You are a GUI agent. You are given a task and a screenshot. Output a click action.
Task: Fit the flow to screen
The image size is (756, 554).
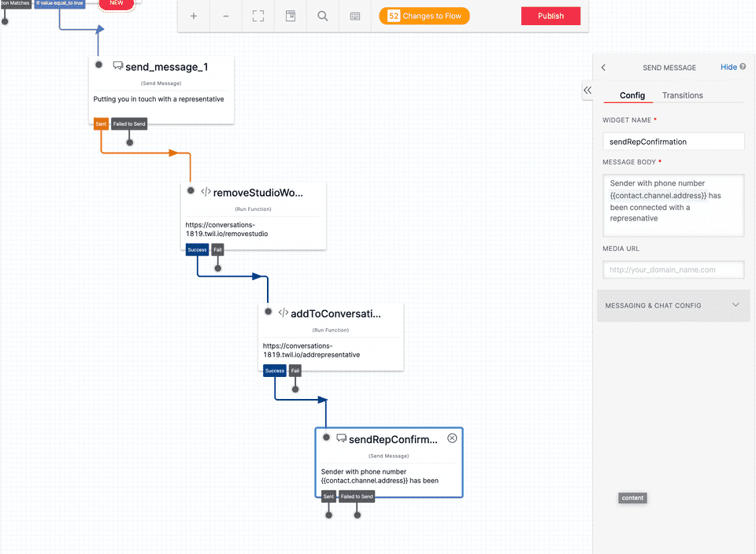pos(258,15)
